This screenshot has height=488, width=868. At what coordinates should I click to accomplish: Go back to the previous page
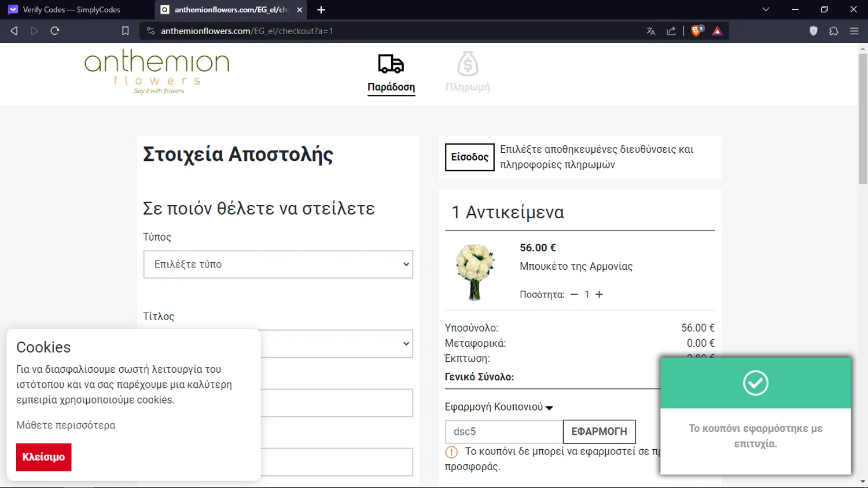click(x=14, y=31)
